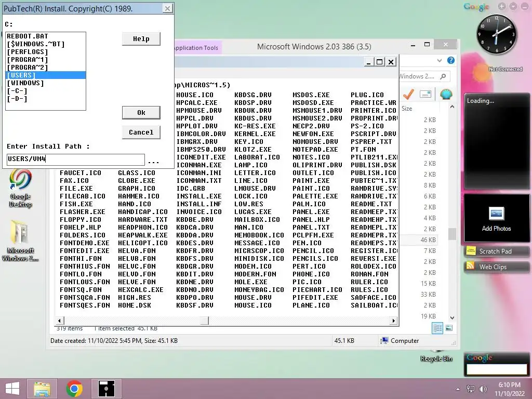
Task: Click the search magnifier in Explorer
Action: click(443, 76)
